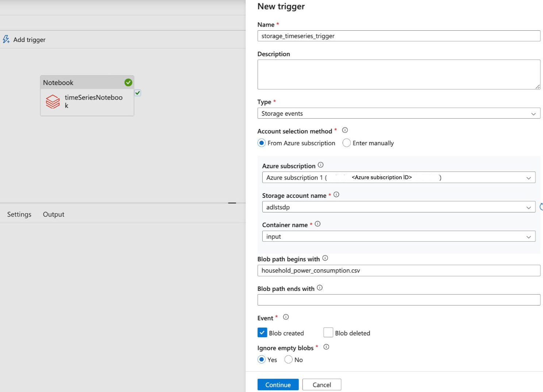Expand the Storage account name dropdown
The height and width of the screenshot is (392, 543).
(398, 207)
